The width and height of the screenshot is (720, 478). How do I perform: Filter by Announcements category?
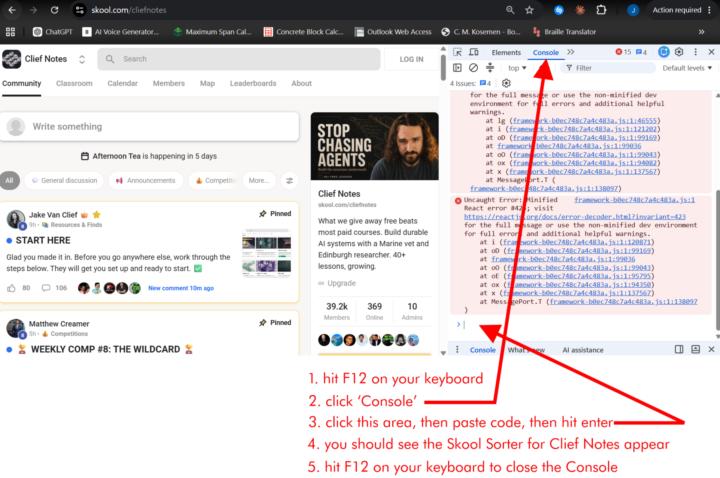(x=146, y=180)
